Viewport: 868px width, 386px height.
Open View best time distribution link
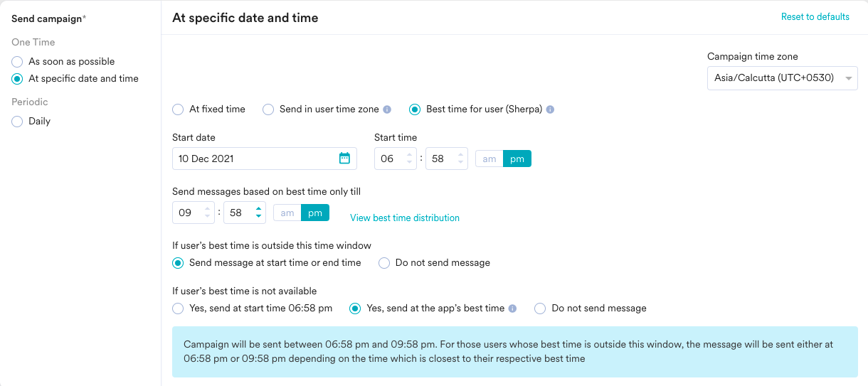point(405,218)
